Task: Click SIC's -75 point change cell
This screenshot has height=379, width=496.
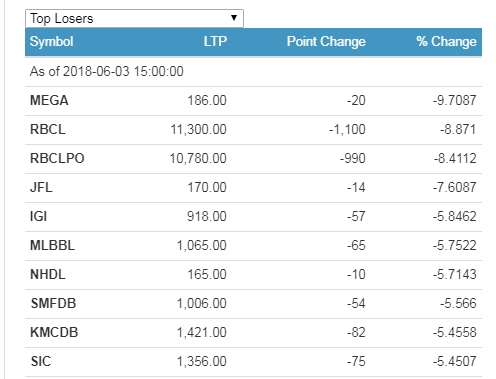Action: [356, 361]
